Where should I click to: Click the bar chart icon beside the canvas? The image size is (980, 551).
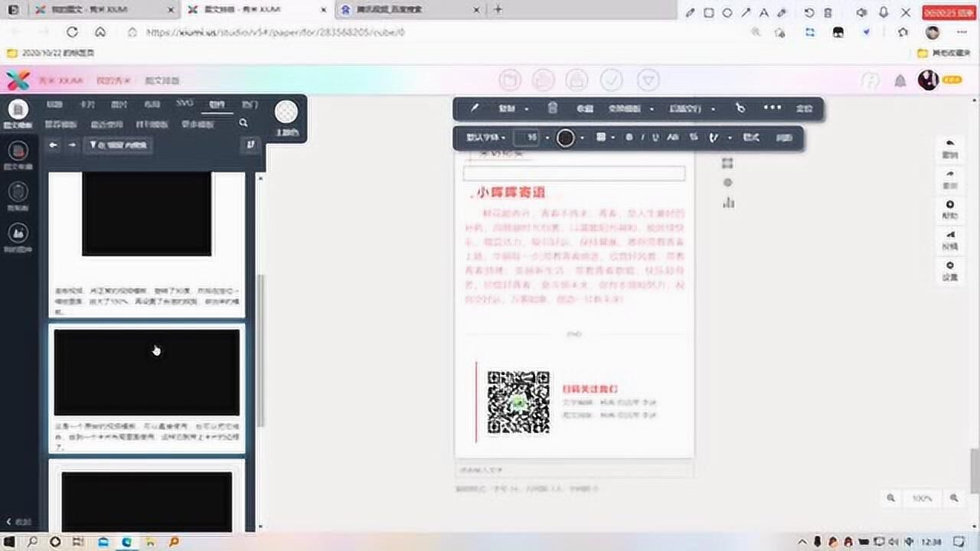point(728,203)
